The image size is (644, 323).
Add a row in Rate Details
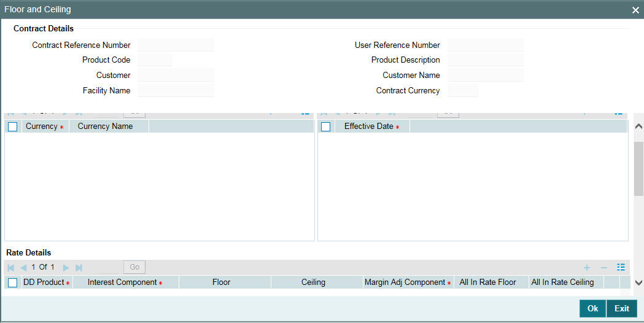click(587, 268)
